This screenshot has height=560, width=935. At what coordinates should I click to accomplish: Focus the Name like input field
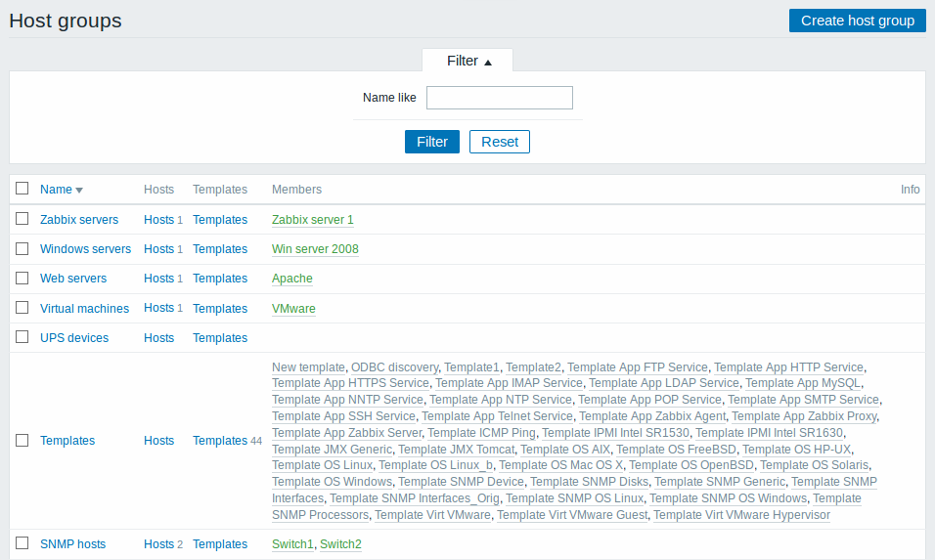(x=499, y=98)
